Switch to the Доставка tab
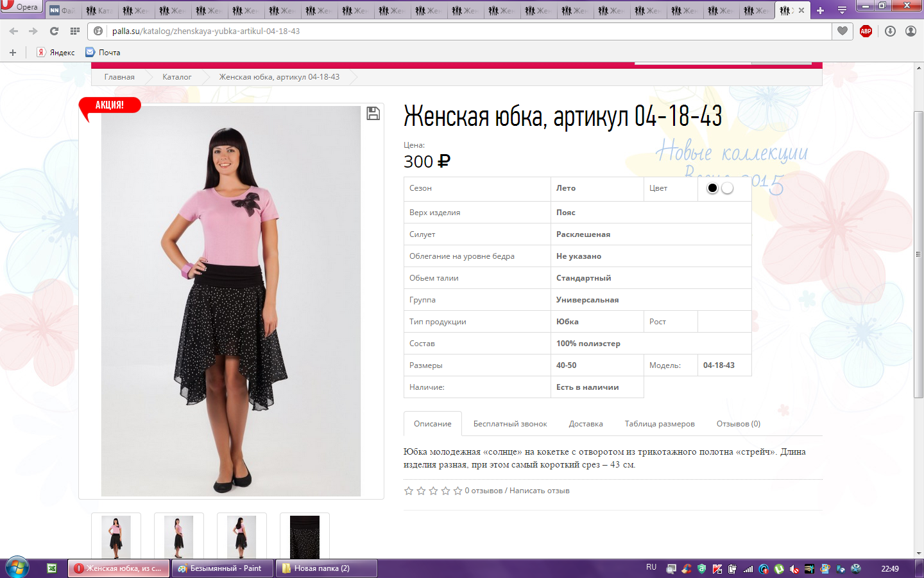 click(x=585, y=424)
